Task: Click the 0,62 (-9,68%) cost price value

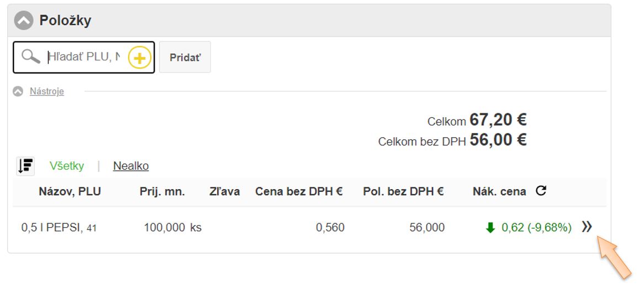Action: click(x=536, y=227)
